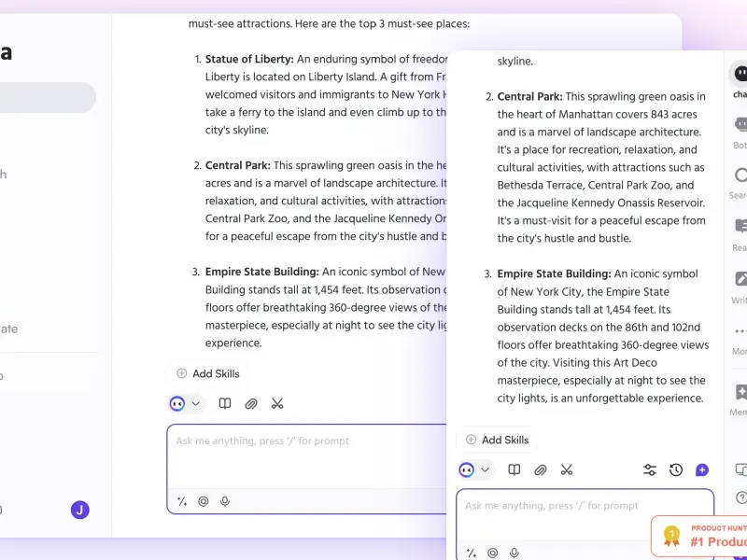
Task: Click selected gray item in left sidebar
Action: tap(48, 97)
